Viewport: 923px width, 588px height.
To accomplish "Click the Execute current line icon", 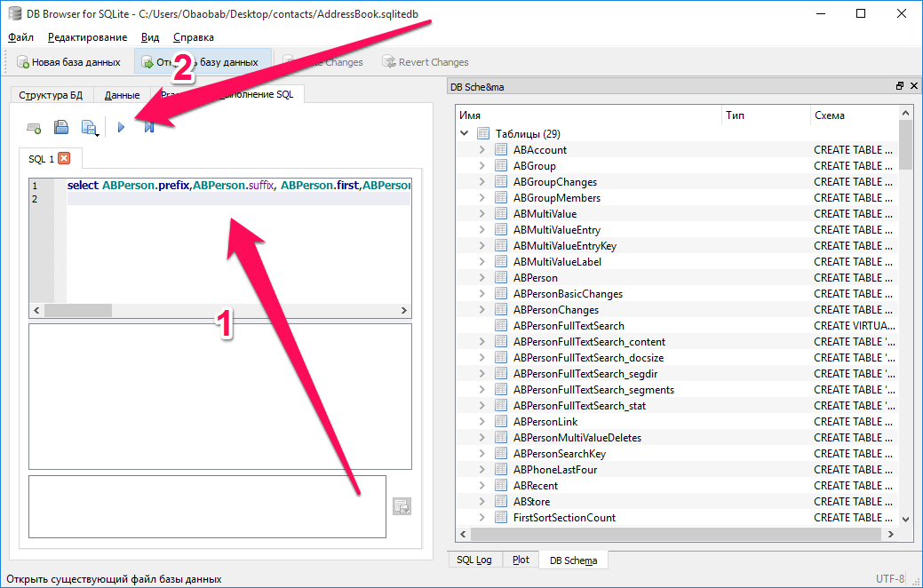I will click(149, 128).
